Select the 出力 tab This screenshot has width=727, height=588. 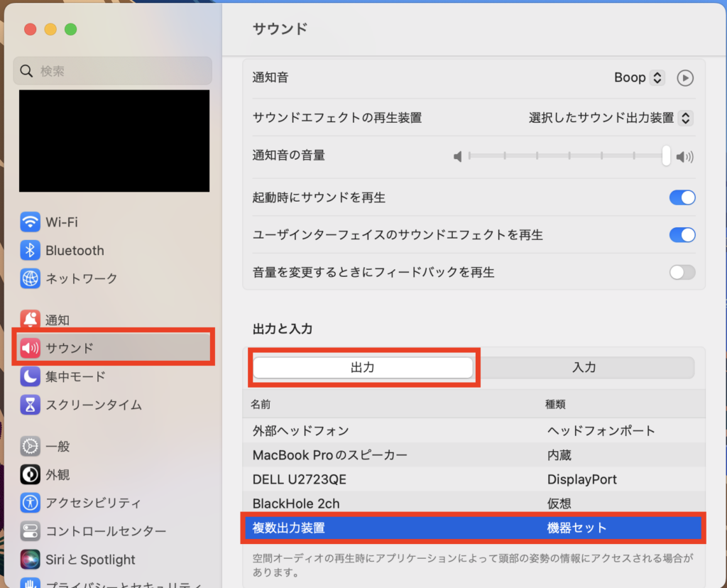click(x=363, y=367)
